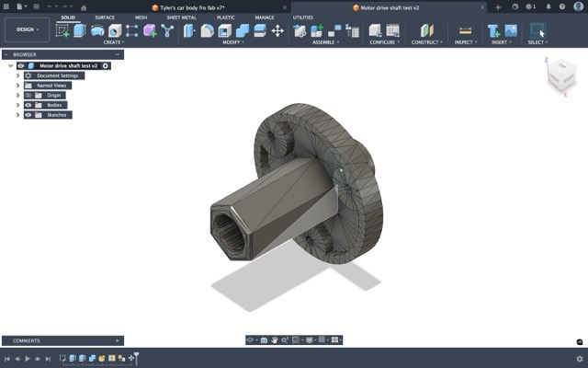Switch to the MANAGE tab
Screen dimensions: 588x368
(x=265, y=17)
